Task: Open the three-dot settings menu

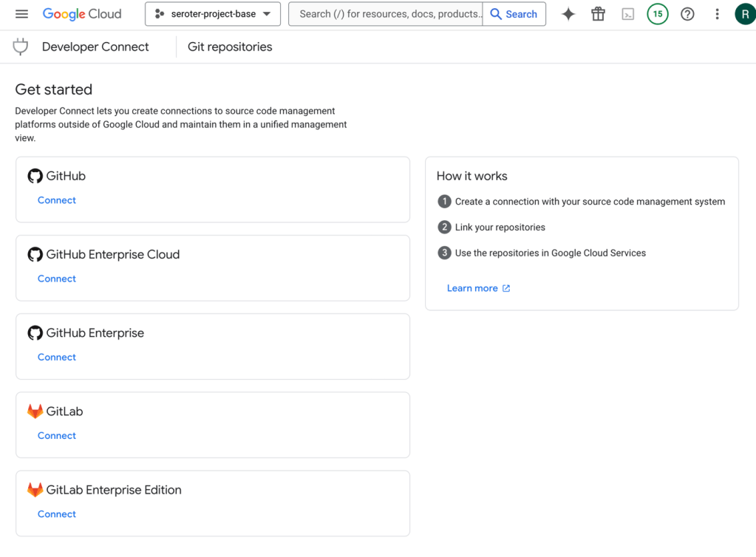Action: [x=717, y=14]
